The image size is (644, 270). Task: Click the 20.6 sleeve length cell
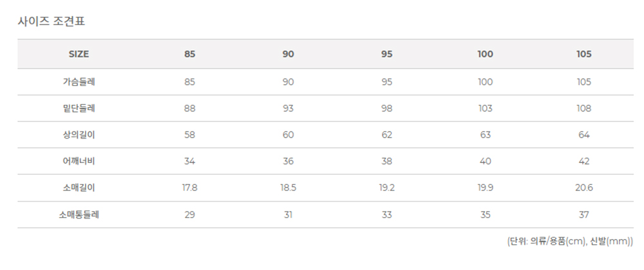click(584, 188)
